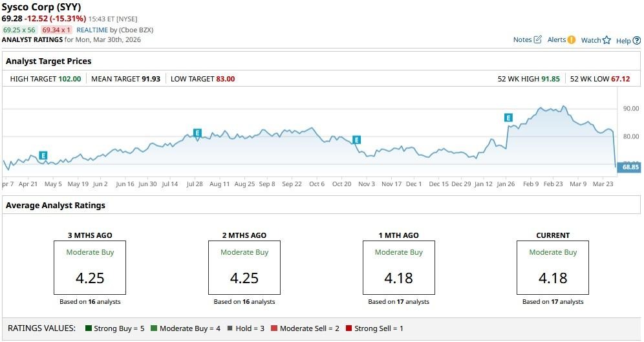Click the earnings marker near May 5
The image size is (644, 342).
43,155
